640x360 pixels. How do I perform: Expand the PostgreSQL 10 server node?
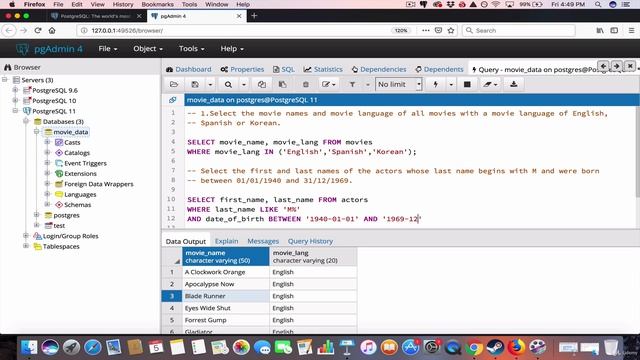pyautogui.click(x=16, y=100)
